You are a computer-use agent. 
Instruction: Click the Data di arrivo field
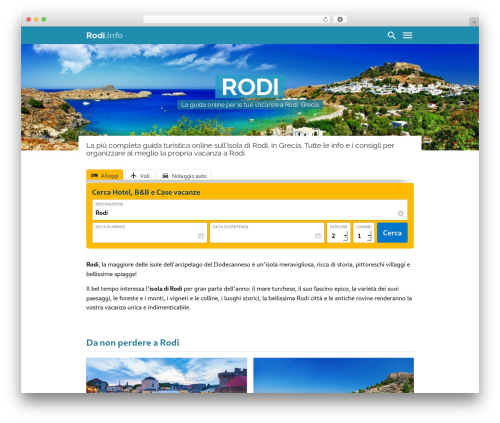(150, 232)
